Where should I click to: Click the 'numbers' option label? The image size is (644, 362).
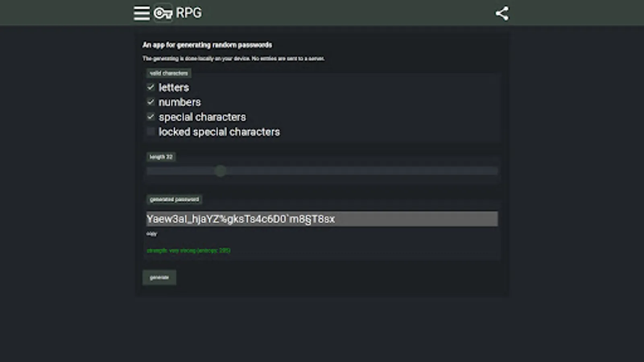tap(180, 102)
